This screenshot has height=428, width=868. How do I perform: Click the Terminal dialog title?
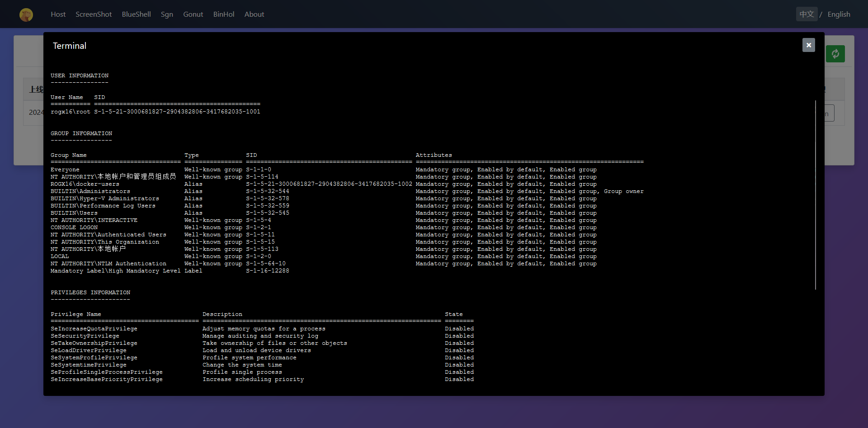point(70,46)
